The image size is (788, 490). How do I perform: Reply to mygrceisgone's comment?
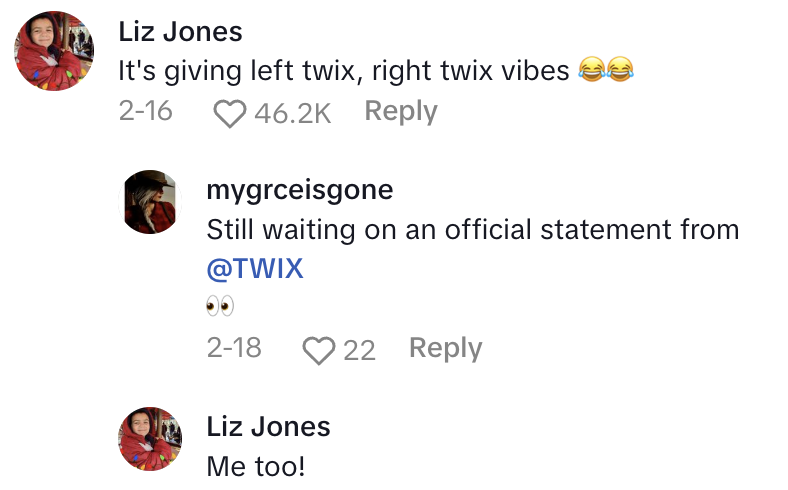[x=445, y=348]
